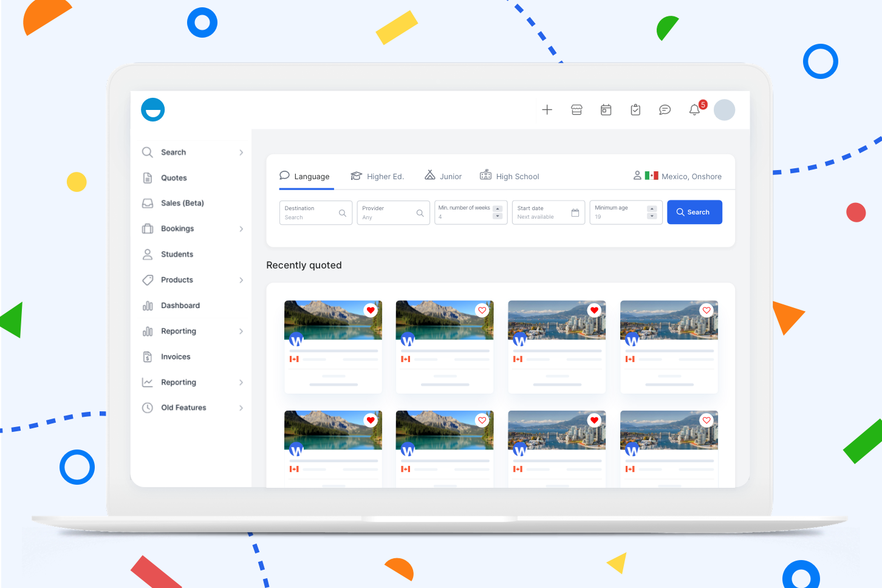This screenshot has height=588, width=882.
Task: Switch to the Junior tab
Action: click(443, 176)
